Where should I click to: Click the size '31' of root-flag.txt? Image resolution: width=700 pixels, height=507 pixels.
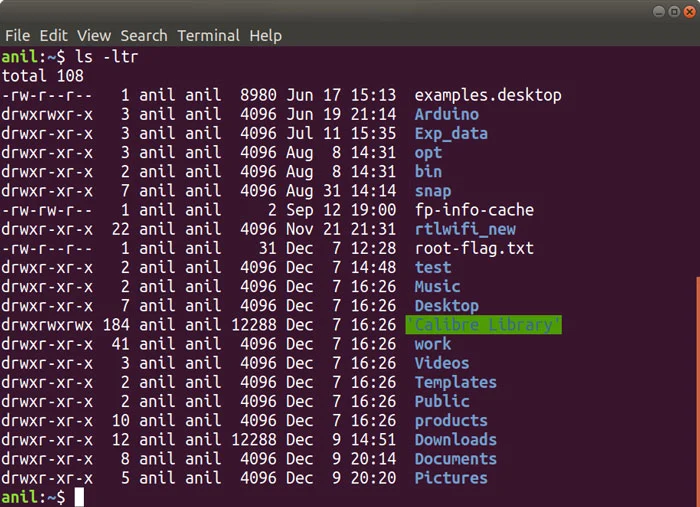pyautogui.click(x=267, y=249)
